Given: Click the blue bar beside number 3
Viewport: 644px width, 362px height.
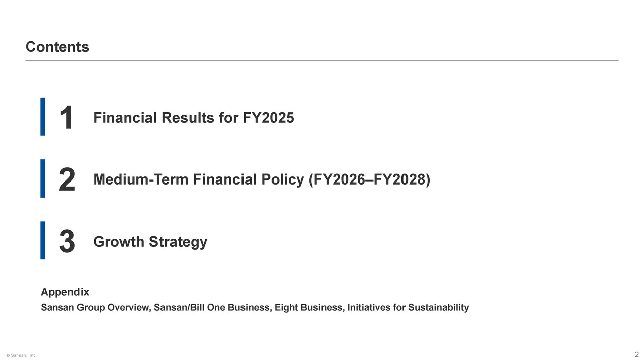Looking at the screenshot, I should 43,240.
